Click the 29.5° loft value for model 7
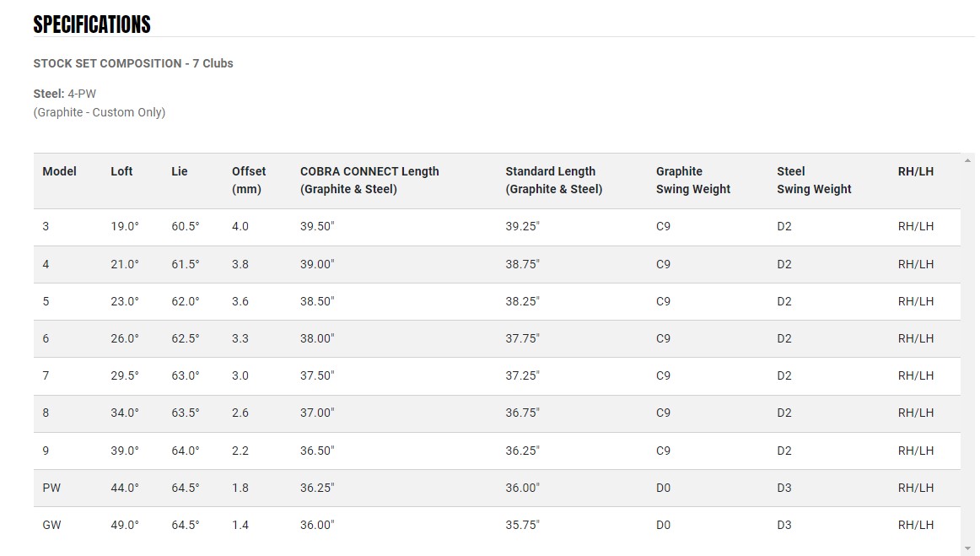 point(125,375)
